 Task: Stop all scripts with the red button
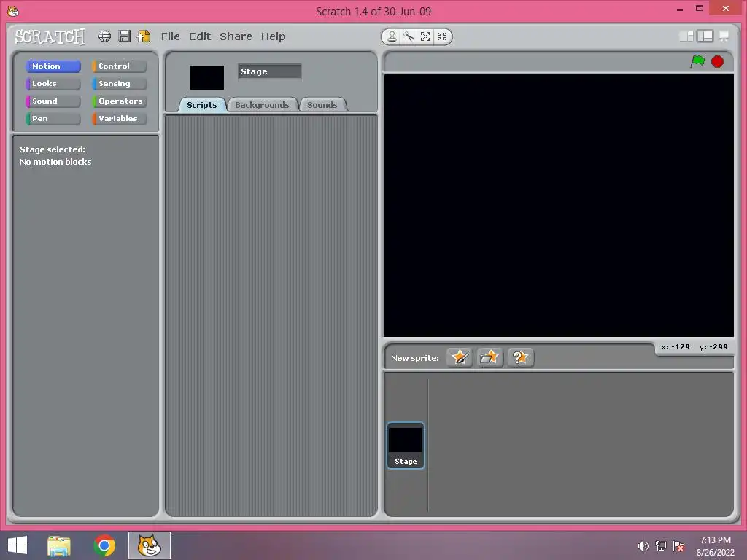click(718, 61)
